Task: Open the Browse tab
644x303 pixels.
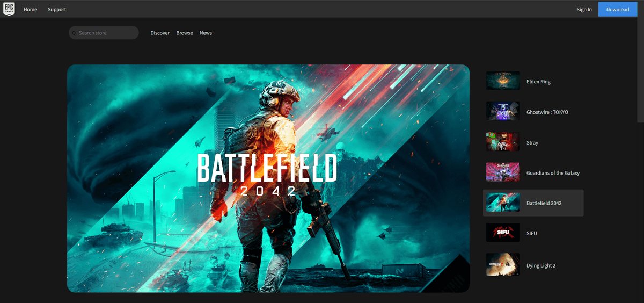Action: (x=185, y=33)
